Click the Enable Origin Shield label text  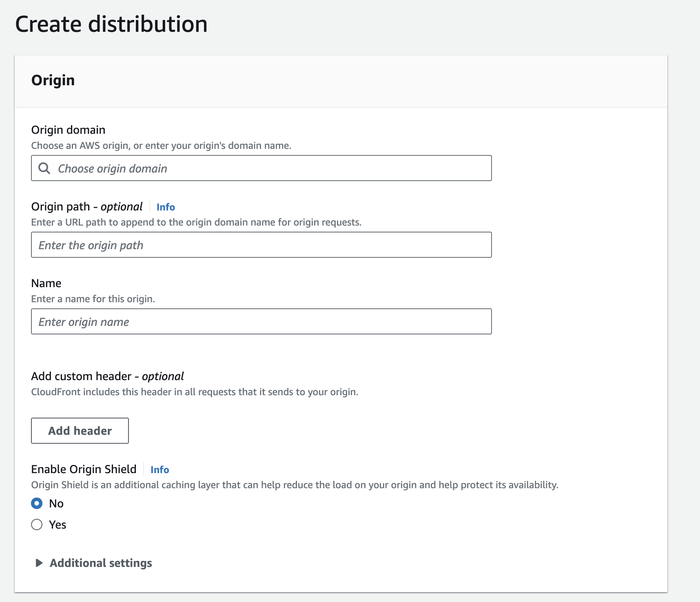point(84,469)
